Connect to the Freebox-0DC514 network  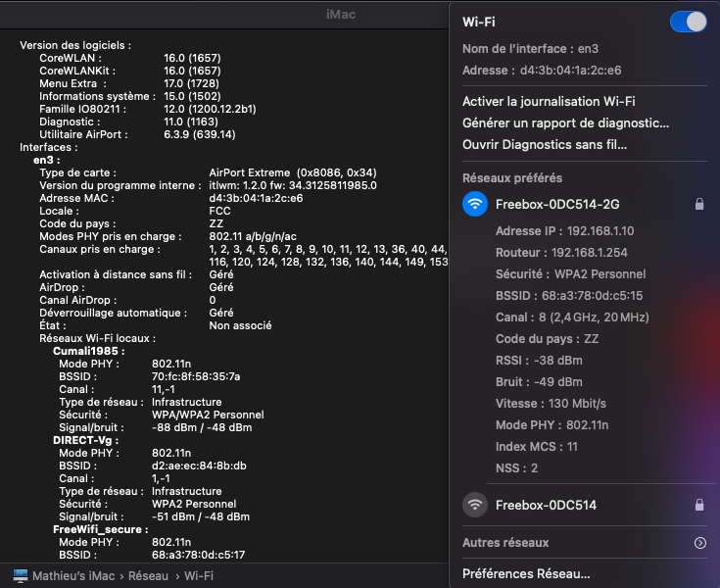546,506
